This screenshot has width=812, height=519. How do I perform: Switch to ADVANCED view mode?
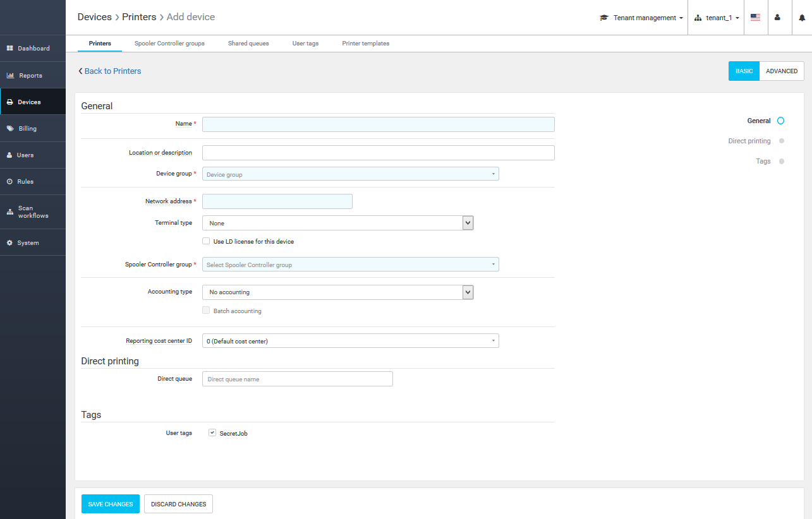(782, 71)
